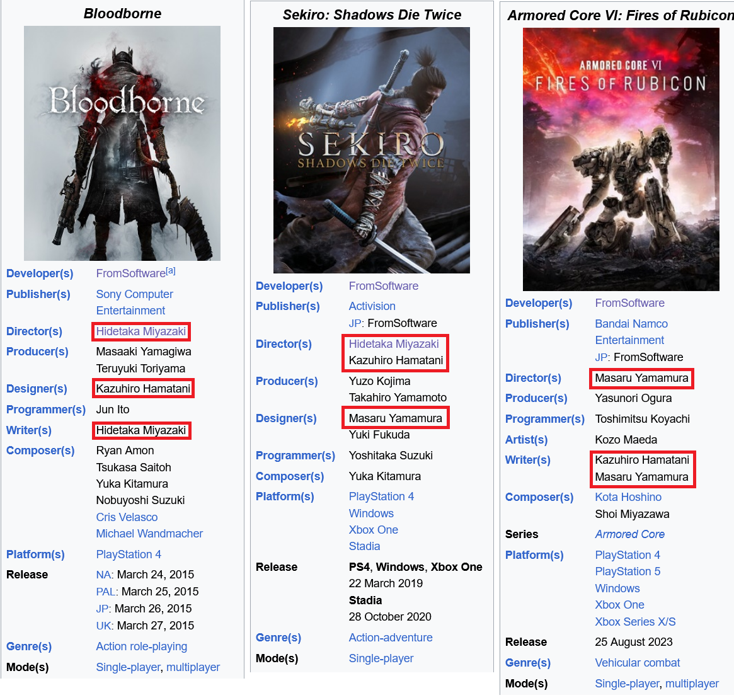Click Sekiro: Shadows Die Twice title text
This screenshot has width=734, height=700.
tap(372, 15)
